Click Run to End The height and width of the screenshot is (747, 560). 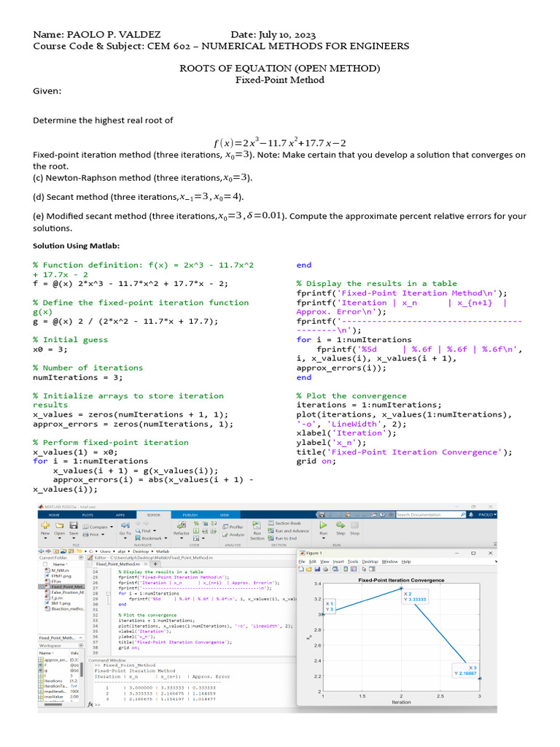pyautogui.click(x=283, y=538)
